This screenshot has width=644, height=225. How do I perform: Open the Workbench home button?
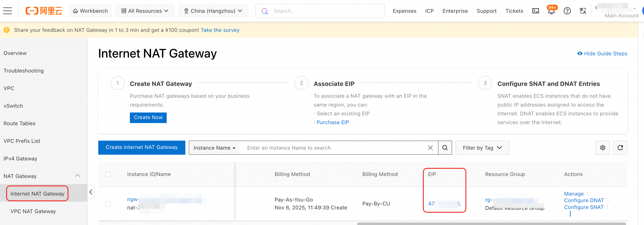point(90,11)
